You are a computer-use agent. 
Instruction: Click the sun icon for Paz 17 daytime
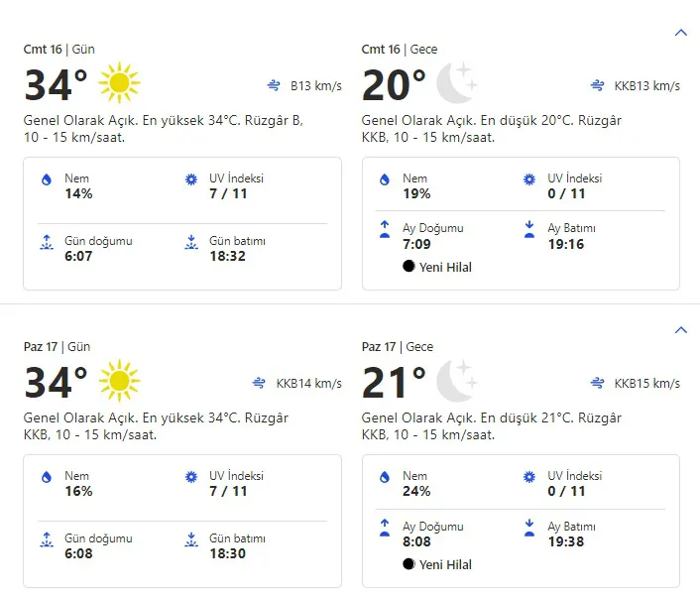coord(120,381)
